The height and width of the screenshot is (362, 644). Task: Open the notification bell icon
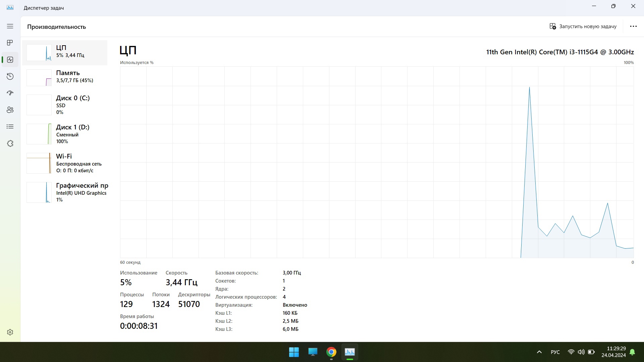pyautogui.click(x=632, y=352)
